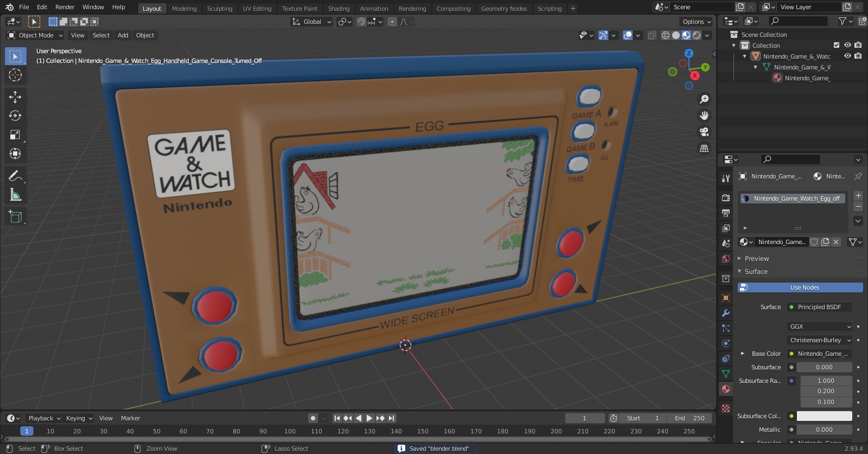The width and height of the screenshot is (868, 454).
Task: Disable Collection render camera icon
Action: [858, 45]
